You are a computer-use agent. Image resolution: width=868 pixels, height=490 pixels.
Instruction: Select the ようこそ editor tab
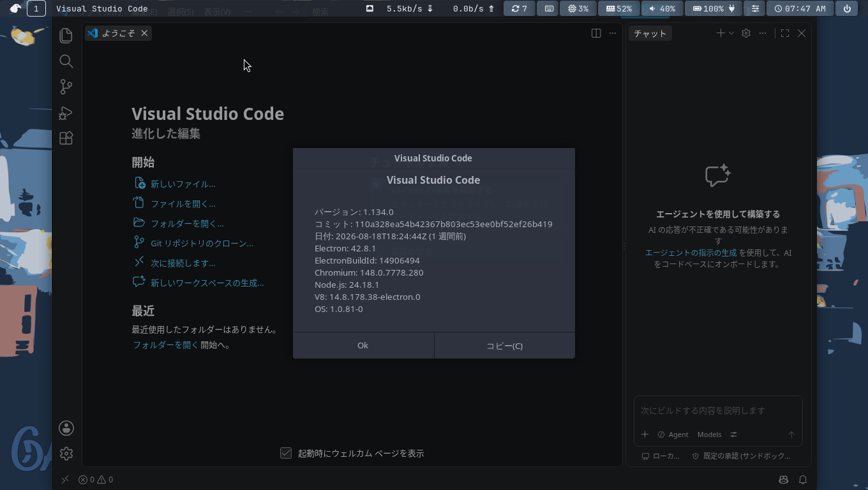click(x=118, y=33)
